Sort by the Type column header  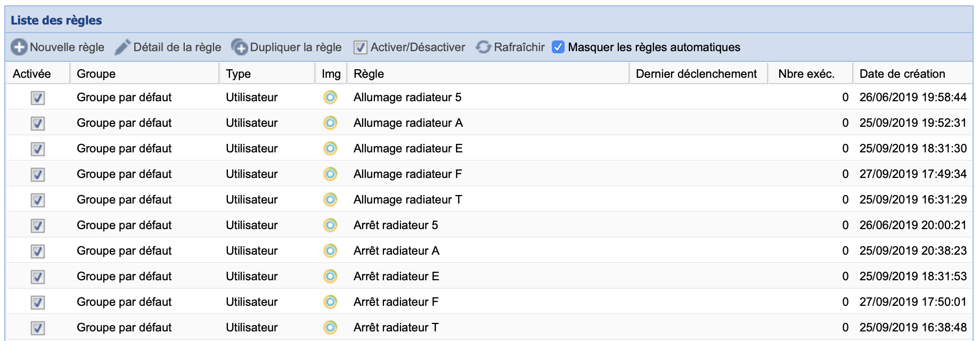click(267, 74)
